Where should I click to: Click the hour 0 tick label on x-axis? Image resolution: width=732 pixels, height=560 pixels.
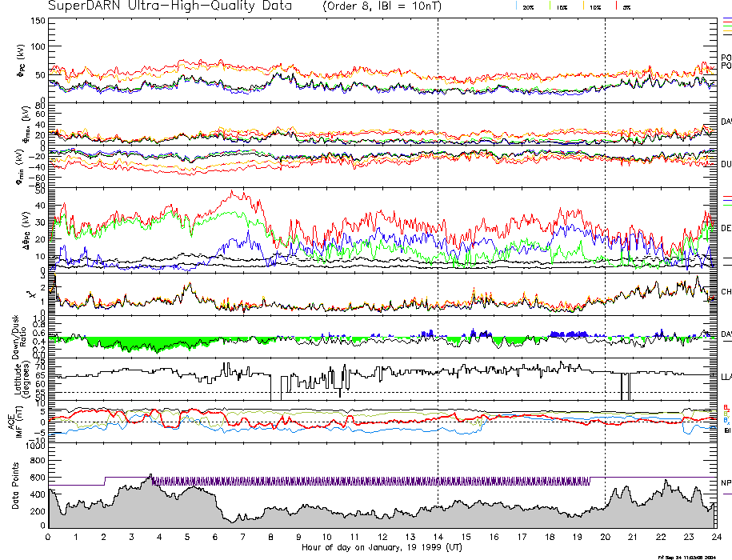point(49,538)
